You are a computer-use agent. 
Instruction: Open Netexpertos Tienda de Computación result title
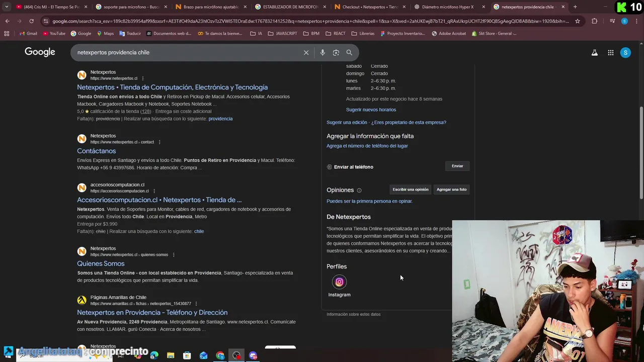point(172,87)
